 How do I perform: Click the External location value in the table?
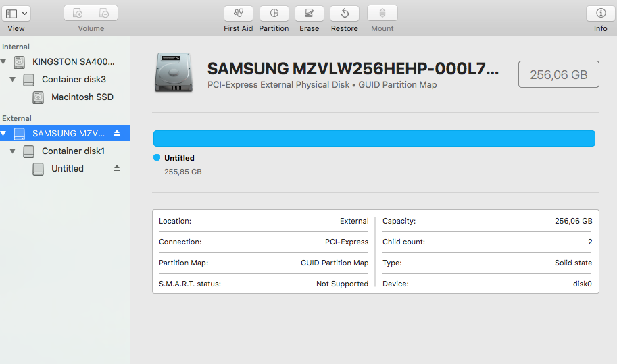354,222
